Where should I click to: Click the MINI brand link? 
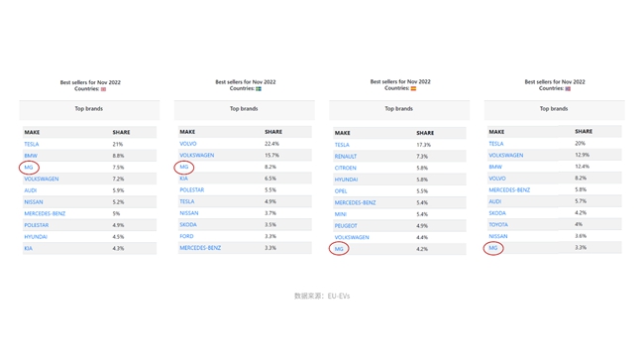coord(341,214)
